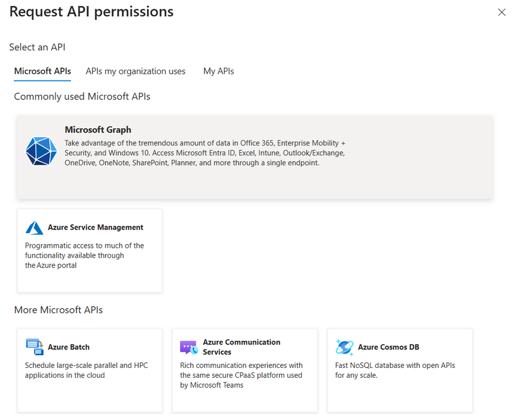This screenshot has height=420, width=516.
Task: Switch to the Microsoft APIs tab
Action: [42, 71]
